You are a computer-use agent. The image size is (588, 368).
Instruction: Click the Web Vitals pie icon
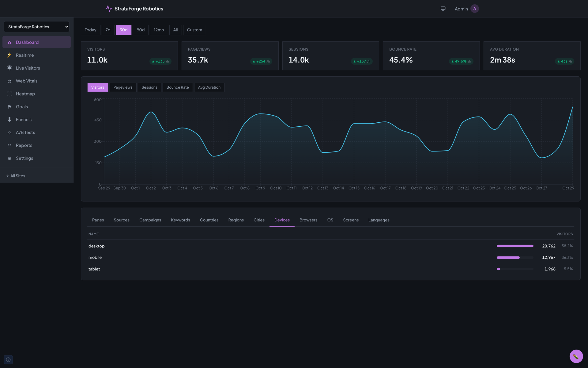pos(9,81)
